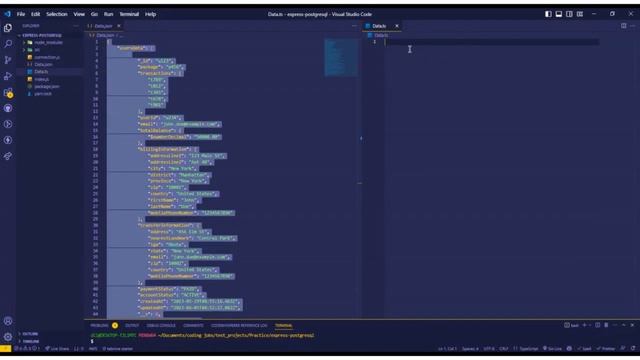Click the Go Live status bar button
Image resolution: width=640 pixels, height=360 pixels.
point(552,349)
